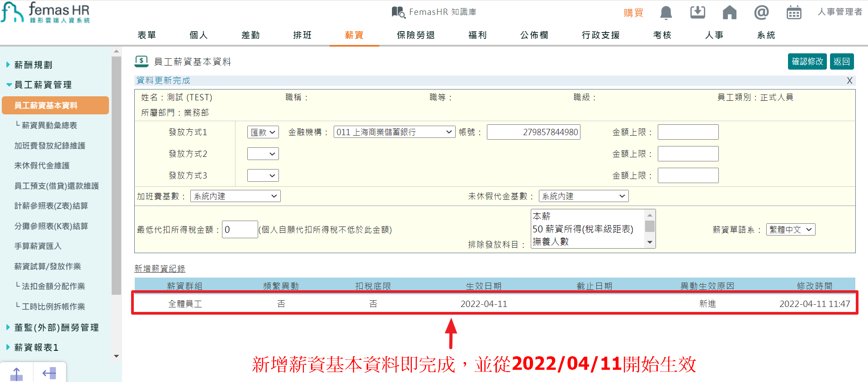Open the 薪資單語系 繁體中文 dropdown
Viewport: 868px width, 382px height.
791,230
